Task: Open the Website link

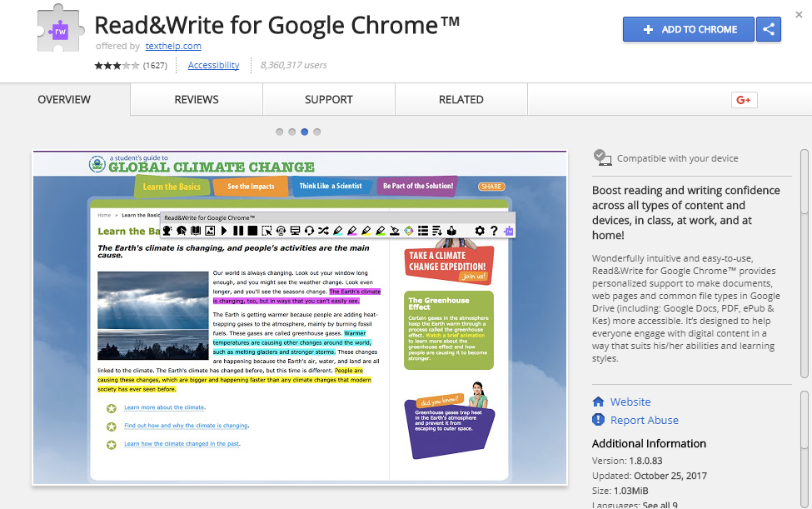Action: pyautogui.click(x=630, y=402)
